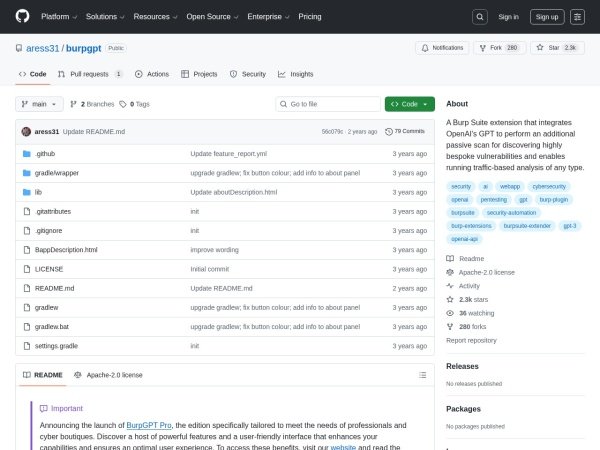Screen dimensions: 600x450
Task: Select the pentesting topic tag
Action: [x=493, y=199]
